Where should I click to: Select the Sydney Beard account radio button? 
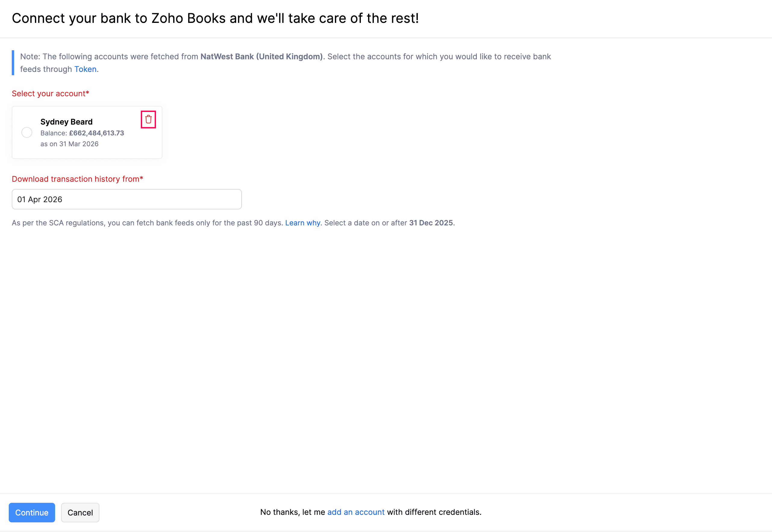[27, 132]
